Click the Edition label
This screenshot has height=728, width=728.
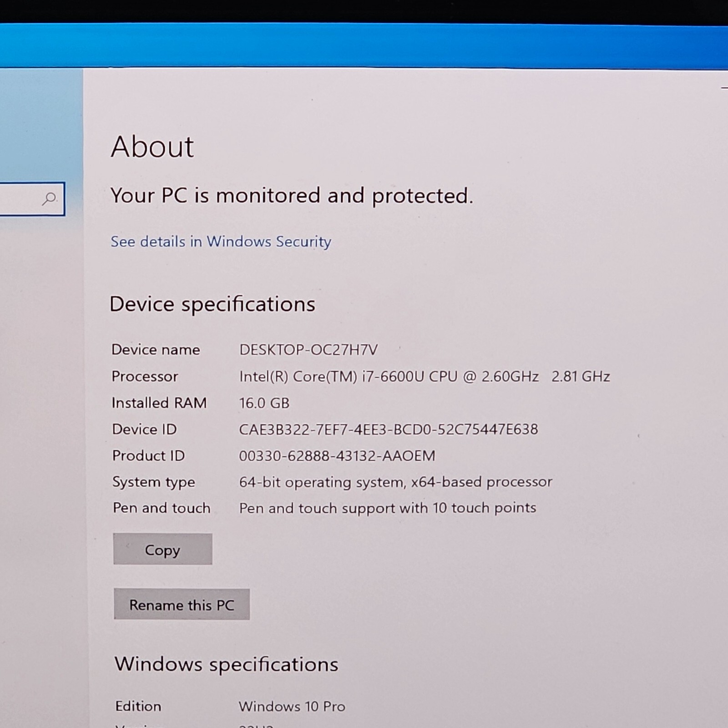click(x=138, y=706)
